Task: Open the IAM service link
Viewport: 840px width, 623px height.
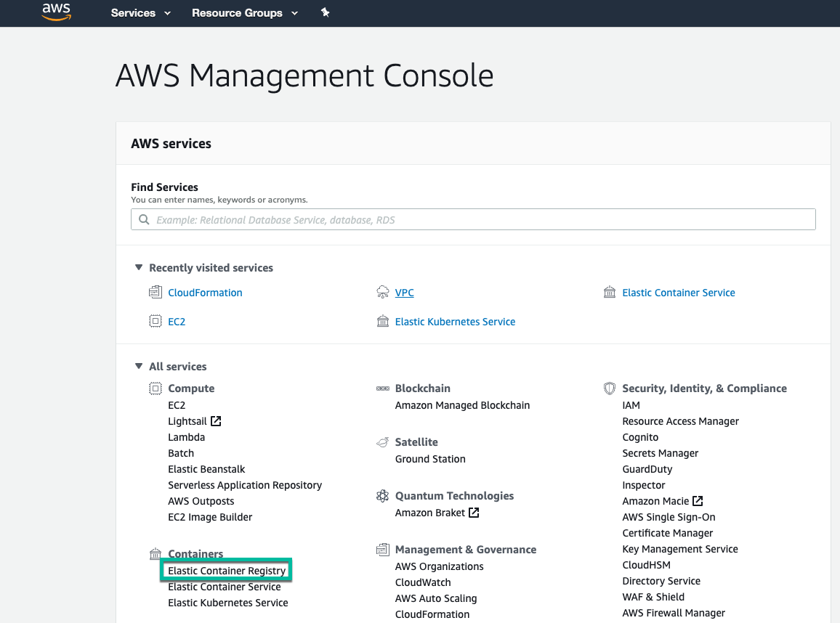Action: [x=631, y=404]
